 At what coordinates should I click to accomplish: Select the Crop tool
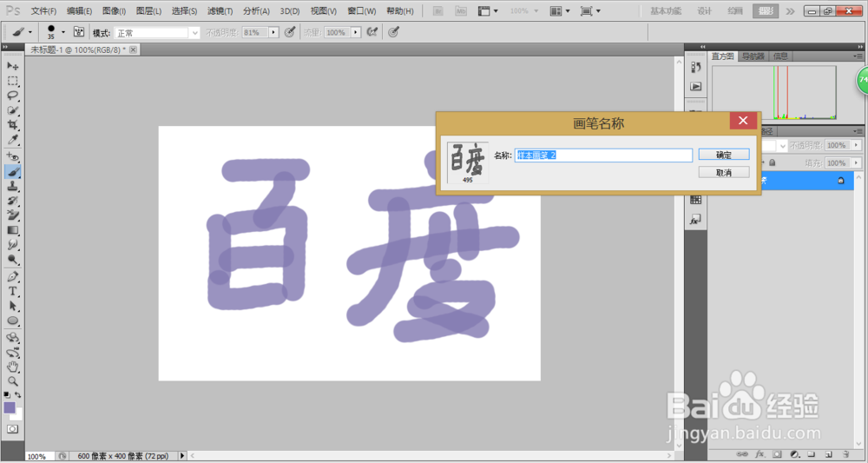[x=12, y=125]
